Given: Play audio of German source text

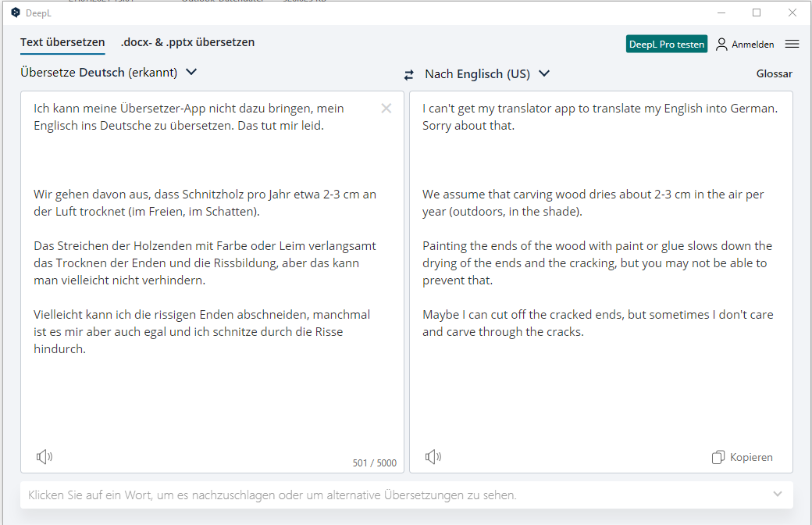Looking at the screenshot, I should point(45,456).
